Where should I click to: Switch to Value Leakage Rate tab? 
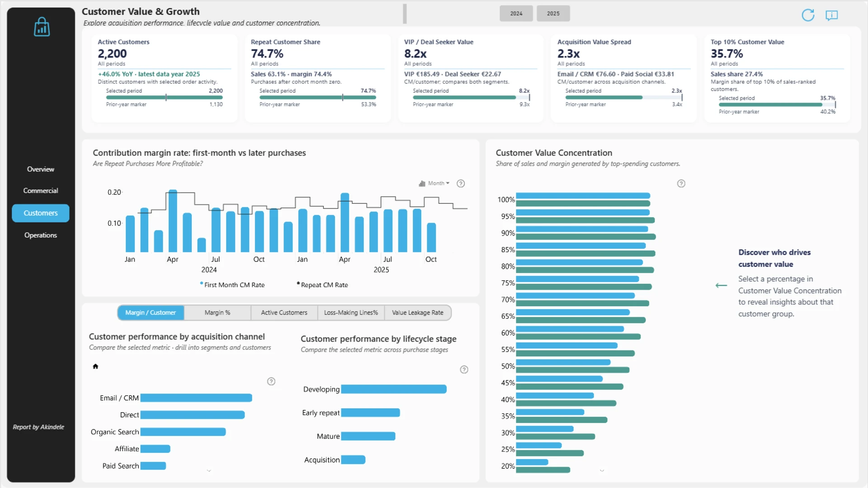coord(418,313)
